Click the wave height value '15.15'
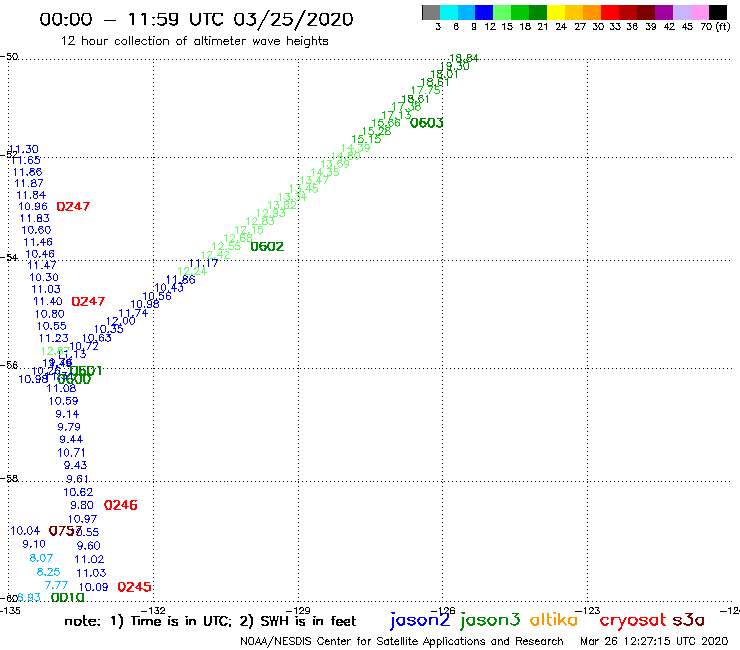Viewport: 740px width, 650px height. (366, 139)
